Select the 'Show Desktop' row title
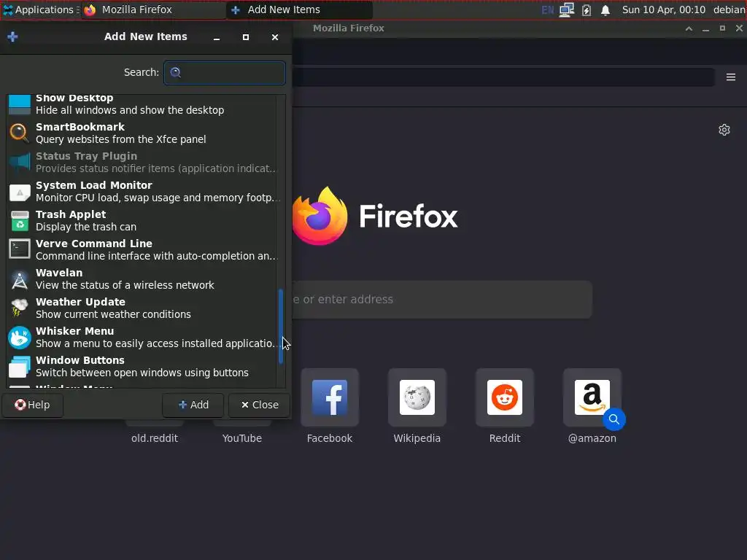The width and height of the screenshot is (747, 560). (x=74, y=98)
